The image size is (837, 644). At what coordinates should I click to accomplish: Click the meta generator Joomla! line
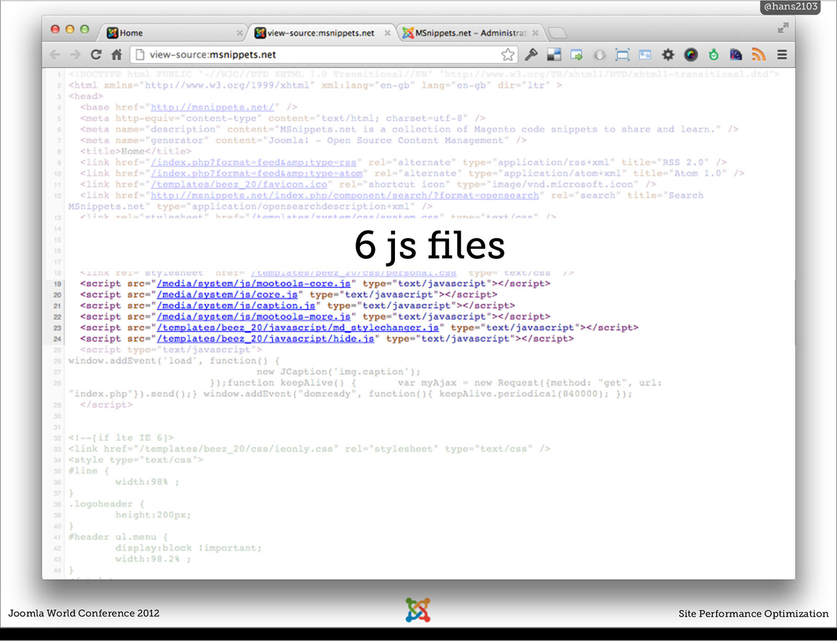303,140
